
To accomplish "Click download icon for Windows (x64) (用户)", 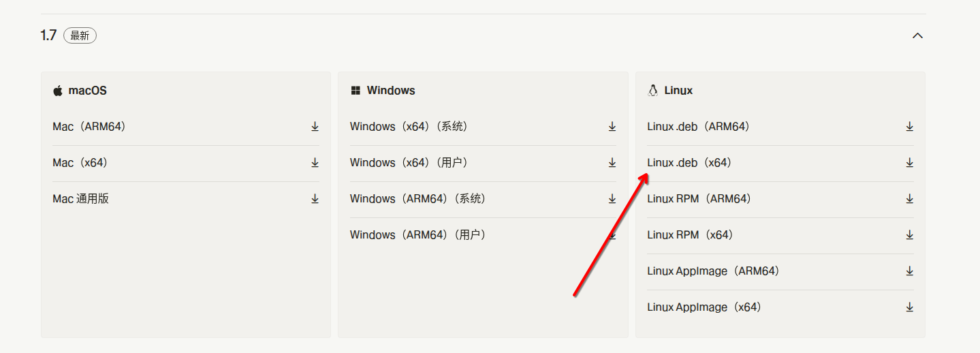I will coord(612,163).
